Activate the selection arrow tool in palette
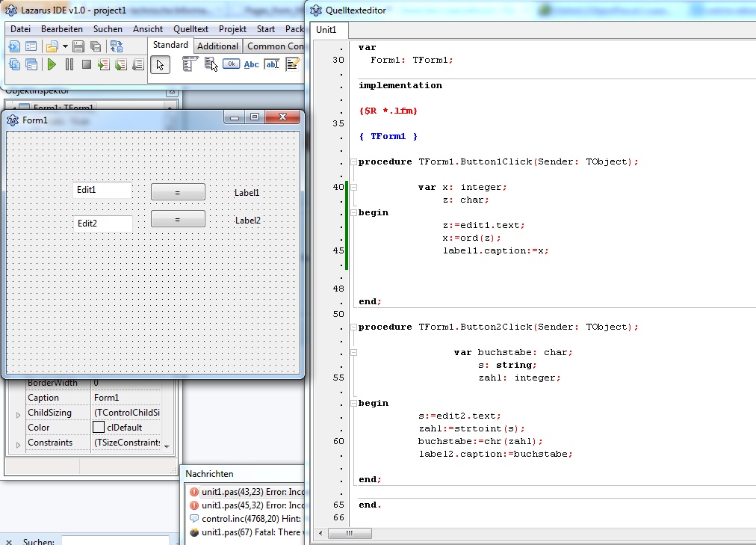Image resolution: width=756 pixels, height=545 pixels. (x=160, y=65)
